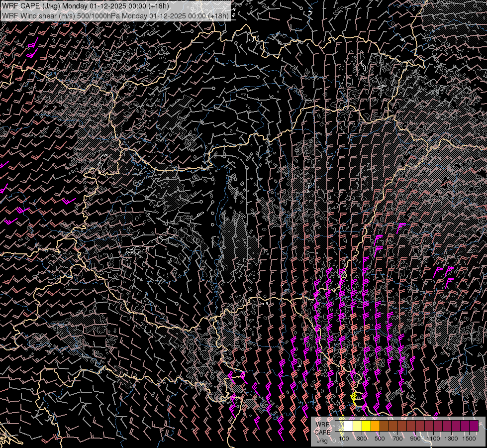Pick the bright yellow CAPE legend swatch

(x=366, y=426)
